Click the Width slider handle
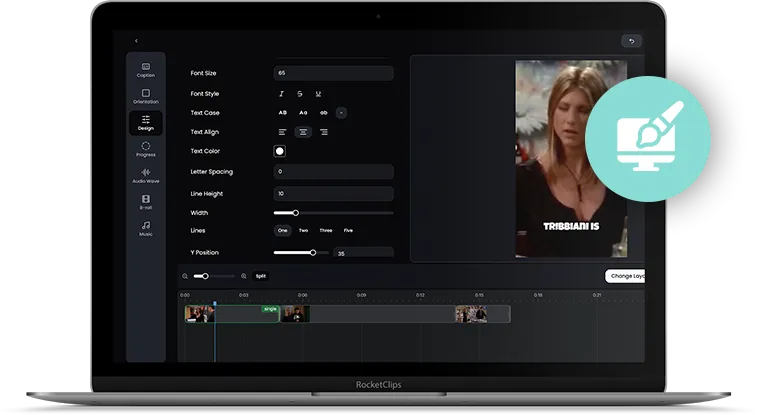758x415 pixels. 296,213
